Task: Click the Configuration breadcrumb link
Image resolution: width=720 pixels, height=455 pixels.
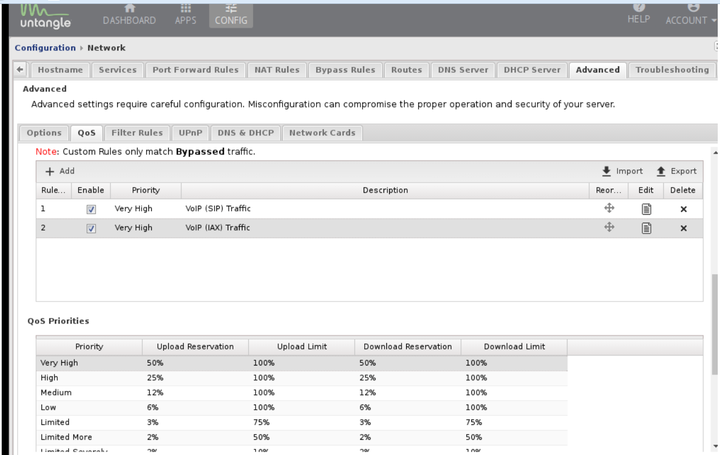Action: (x=45, y=47)
